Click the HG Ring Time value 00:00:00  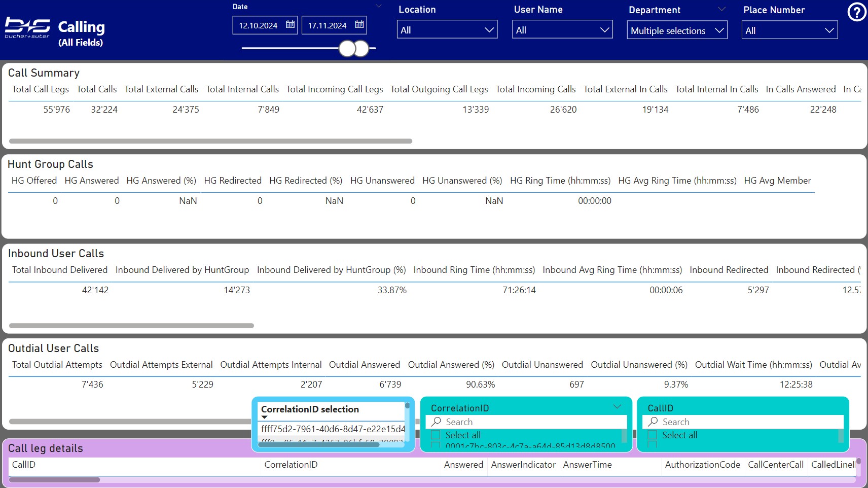point(595,201)
